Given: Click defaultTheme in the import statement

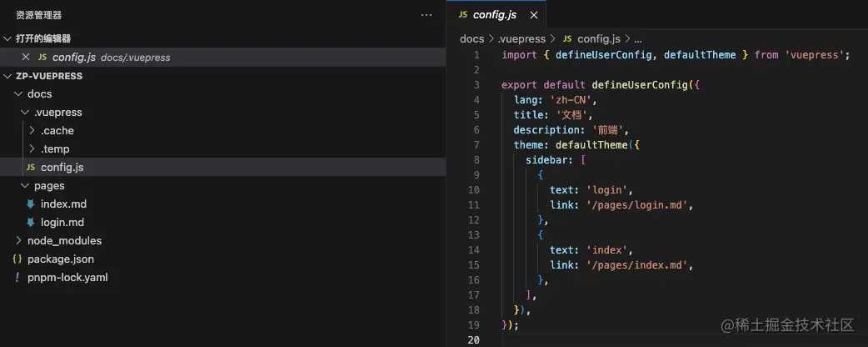Looking at the screenshot, I should [700, 55].
